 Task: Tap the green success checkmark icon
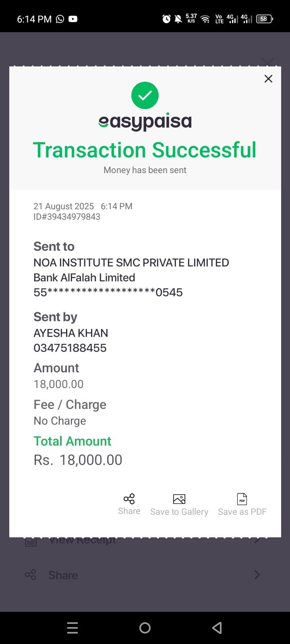(145, 95)
